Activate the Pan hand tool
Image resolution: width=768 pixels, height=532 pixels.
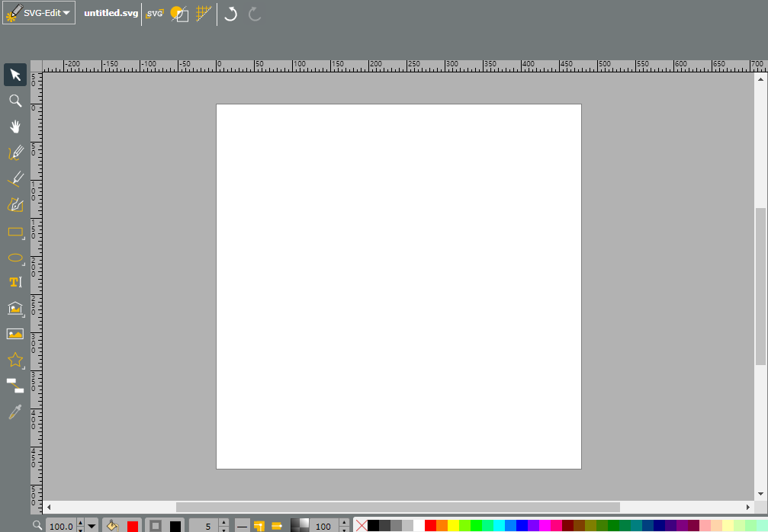[x=15, y=127]
